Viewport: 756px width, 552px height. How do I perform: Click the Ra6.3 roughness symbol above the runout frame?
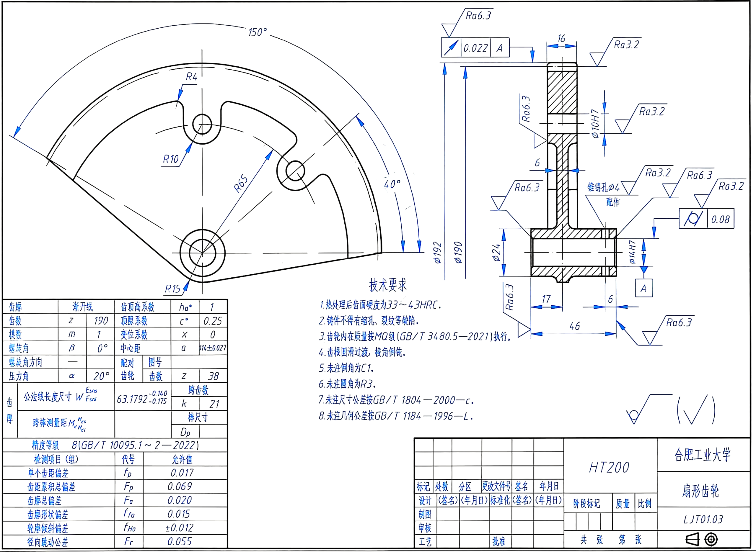click(x=467, y=23)
